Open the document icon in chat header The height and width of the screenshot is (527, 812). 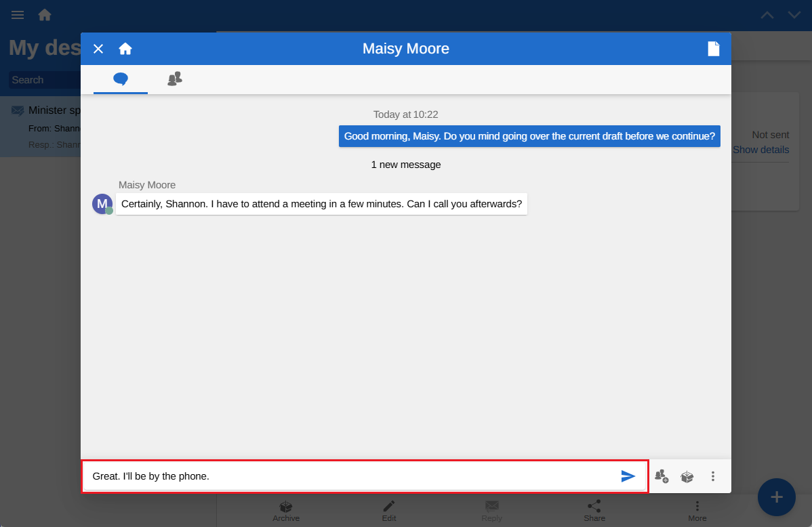click(x=714, y=49)
